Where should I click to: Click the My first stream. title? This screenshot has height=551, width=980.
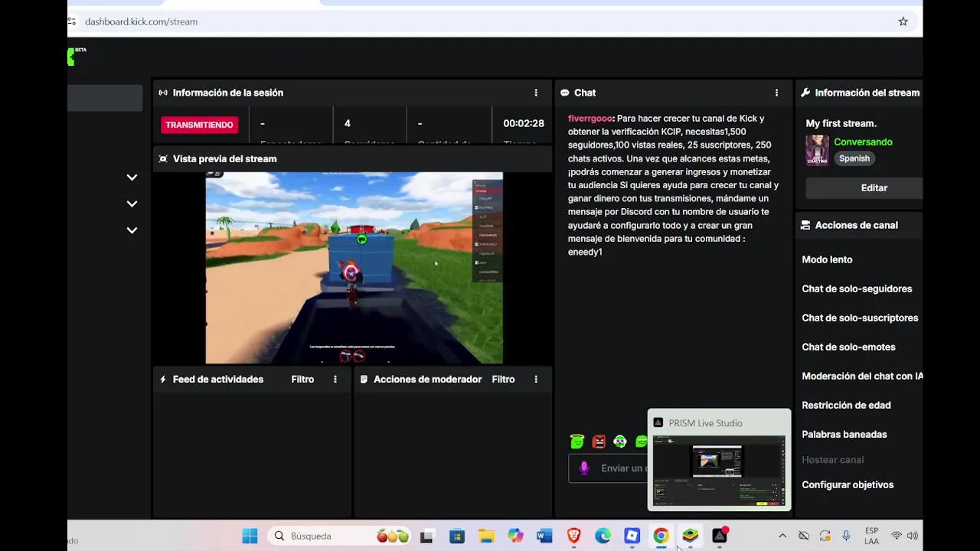(x=841, y=123)
